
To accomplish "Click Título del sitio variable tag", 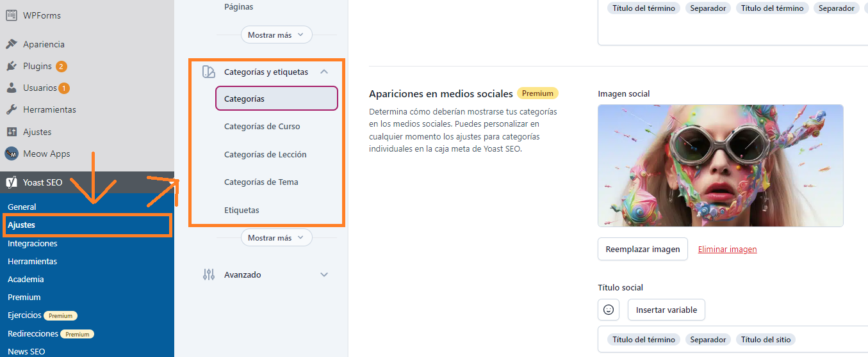I will click(x=766, y=339).
